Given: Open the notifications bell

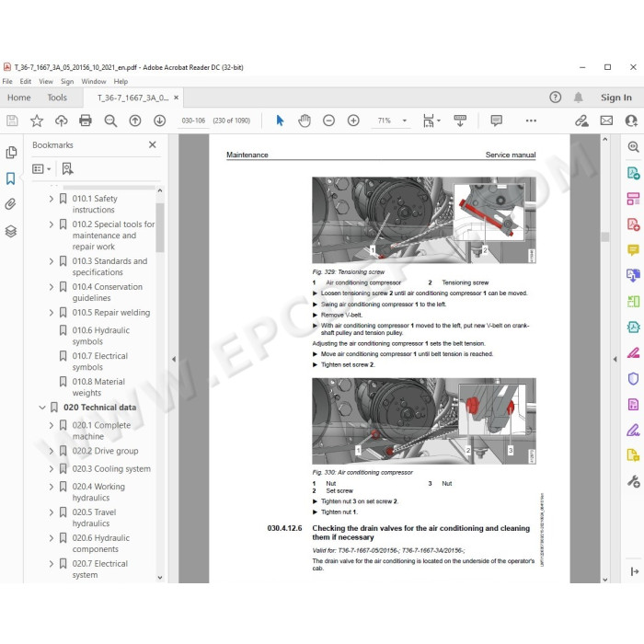Looking at the screenshot, I should (x=579, y=98).
